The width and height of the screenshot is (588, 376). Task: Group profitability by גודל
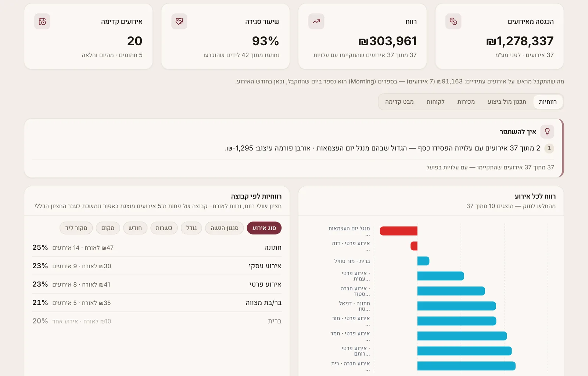coord(191,228)
